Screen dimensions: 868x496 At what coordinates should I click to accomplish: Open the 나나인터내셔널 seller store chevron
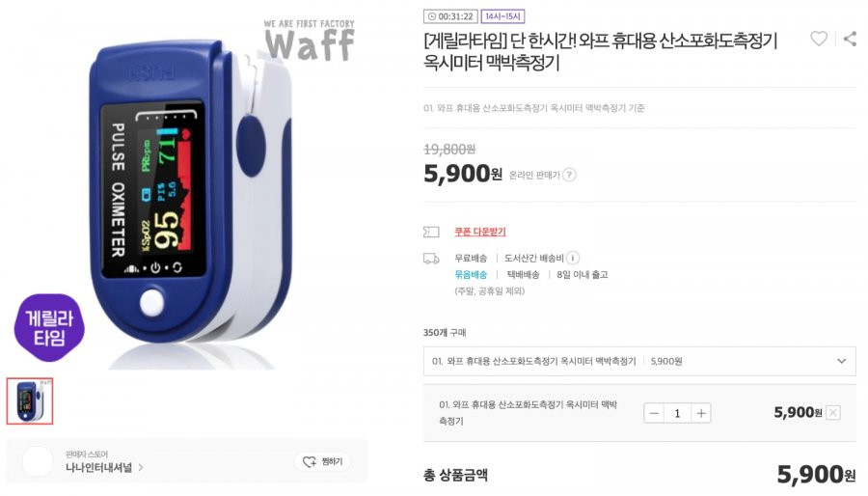[x=141, y=468]
